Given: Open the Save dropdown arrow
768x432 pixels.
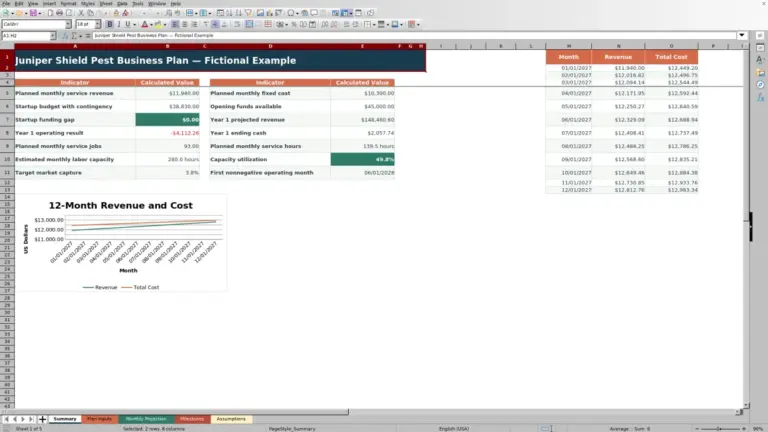Looking at the screenshot, I should pos(40,13).
